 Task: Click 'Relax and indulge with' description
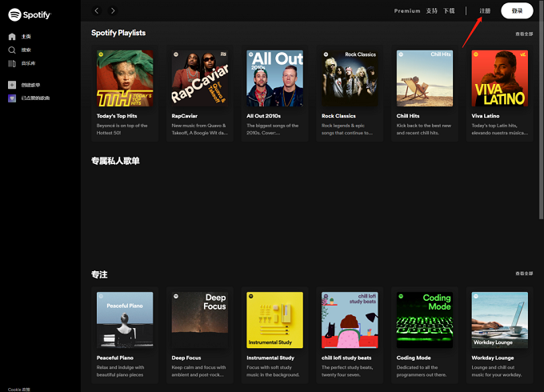[x=120, y=371]
